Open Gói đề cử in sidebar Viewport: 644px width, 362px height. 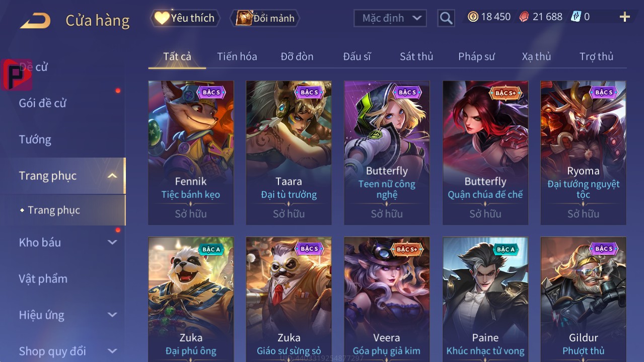(x=43, y=103)
